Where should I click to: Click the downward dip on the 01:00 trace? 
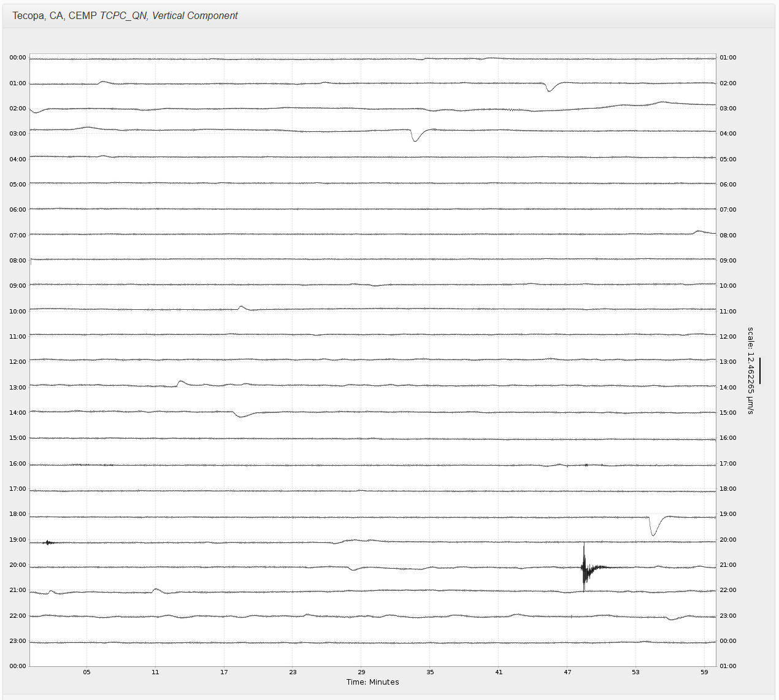(550, 87)
